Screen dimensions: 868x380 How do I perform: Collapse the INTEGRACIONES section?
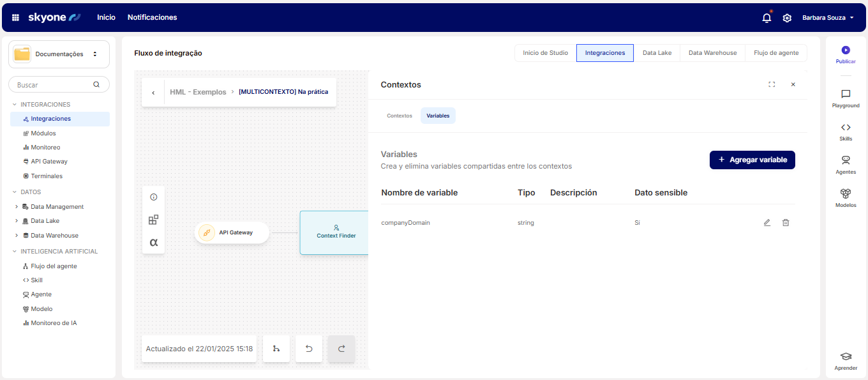[x=15, y=105]
